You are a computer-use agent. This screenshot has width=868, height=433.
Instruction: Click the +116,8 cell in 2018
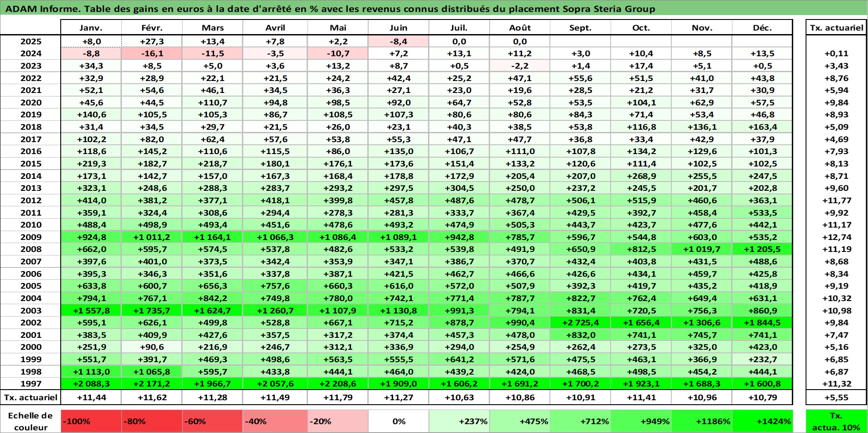641,127
